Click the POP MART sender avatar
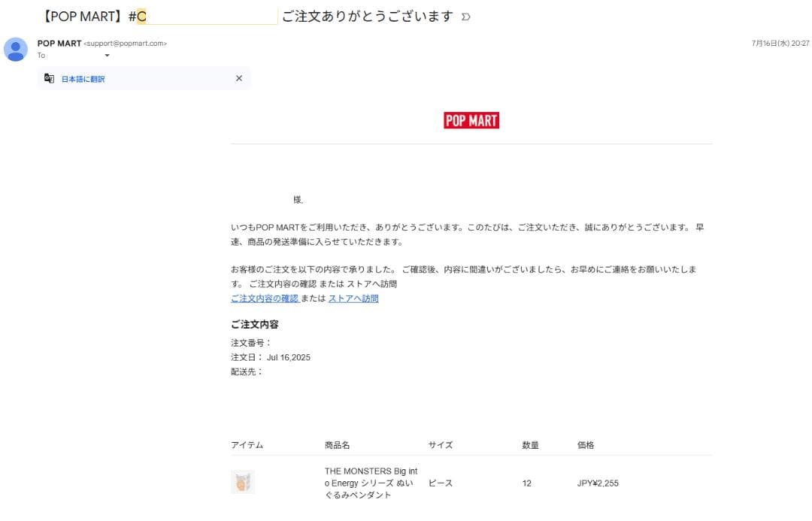 pyautogui.click(x=17, y=50)
